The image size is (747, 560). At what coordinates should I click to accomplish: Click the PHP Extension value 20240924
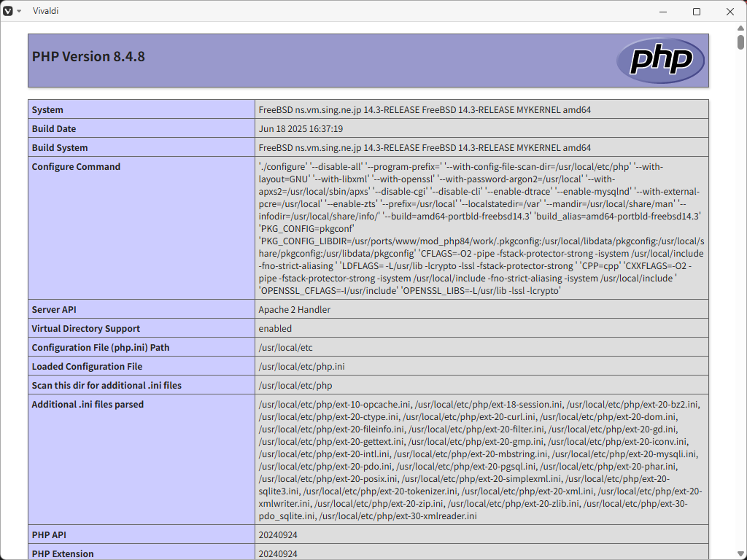(x=278, y=554)
